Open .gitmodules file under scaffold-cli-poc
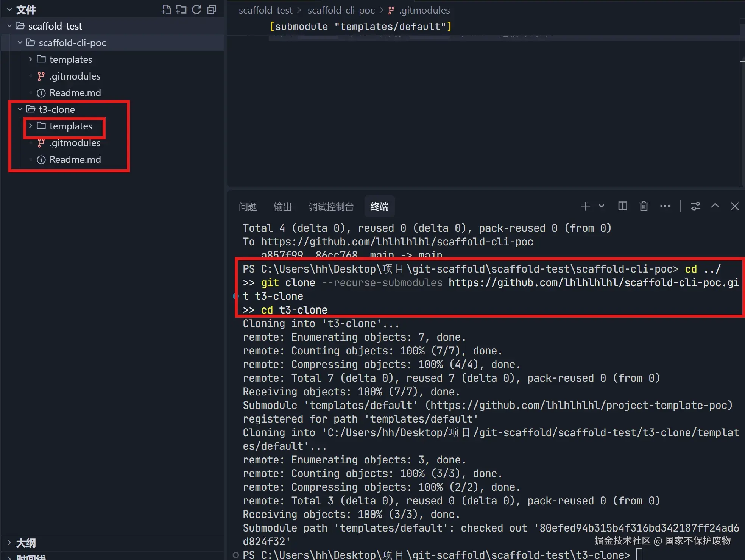The height and width of the screenshot is (560, 745). [x=75, y=76]
